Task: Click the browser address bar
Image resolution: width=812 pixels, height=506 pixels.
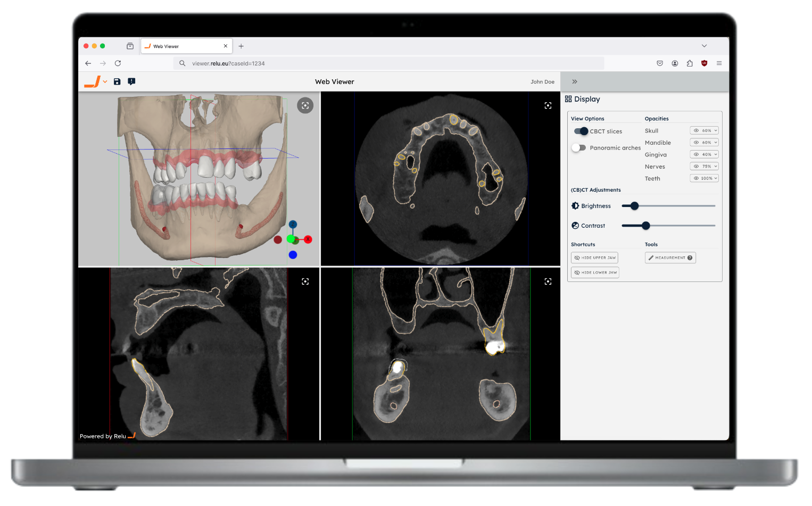Action: pyautogui.click(x=388, y=63)
